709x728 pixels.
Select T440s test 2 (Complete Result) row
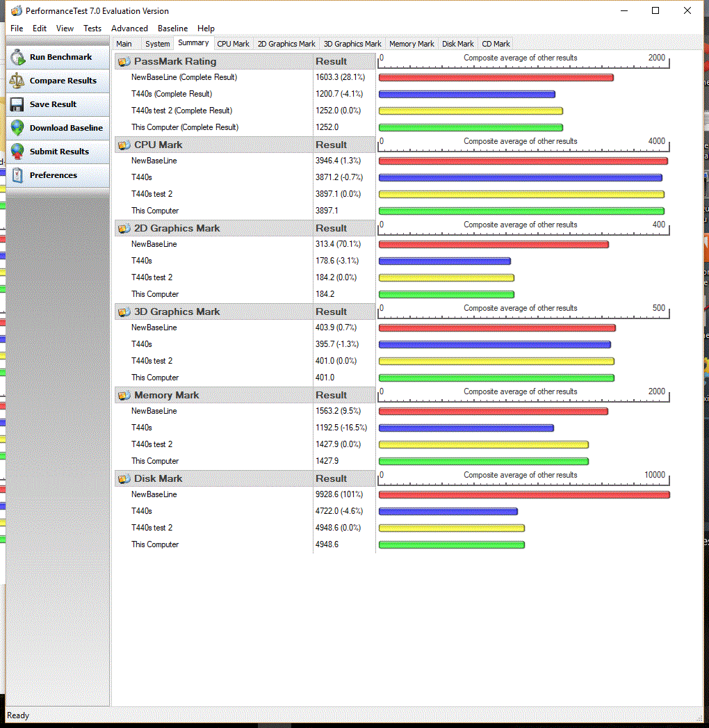click(x=181, y=111)
